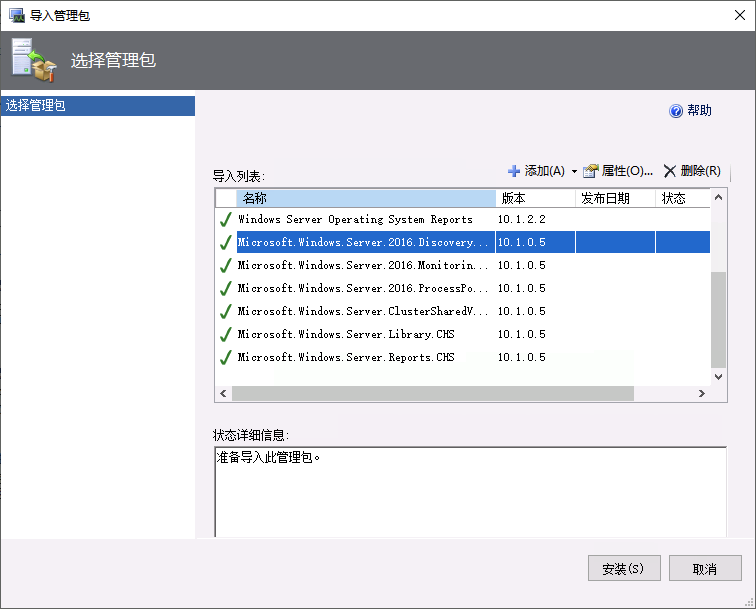Viewport: 756px width, 609px height.
Task: Select Microsoft.Windows.Server.Reports.CHS row
Action: [x=463, y=357]
